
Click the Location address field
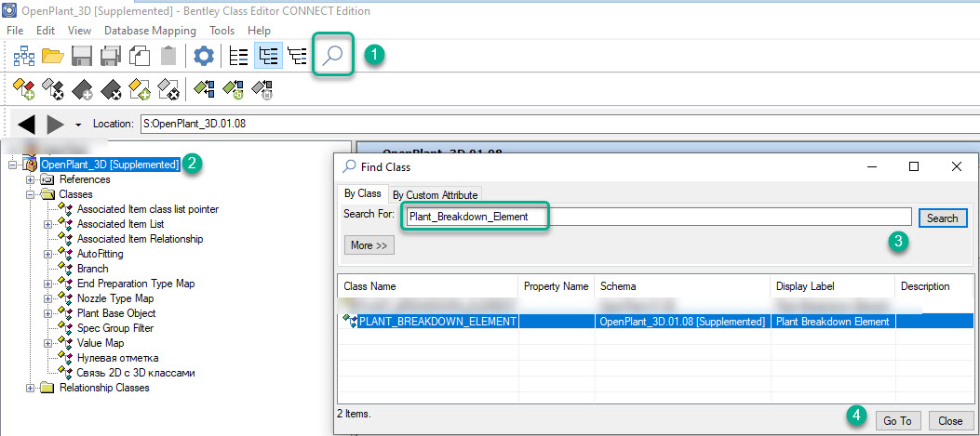(559, 124)
